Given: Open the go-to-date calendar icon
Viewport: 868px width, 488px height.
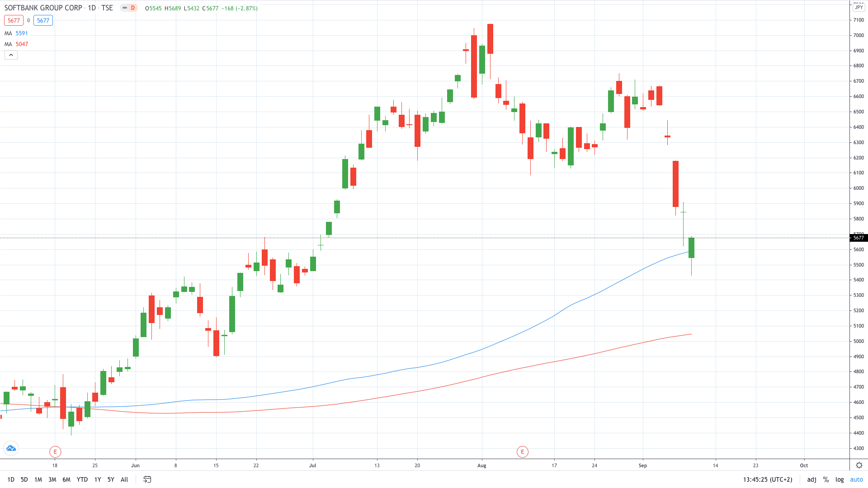Looking at the screenshot, I should point(147,479).
